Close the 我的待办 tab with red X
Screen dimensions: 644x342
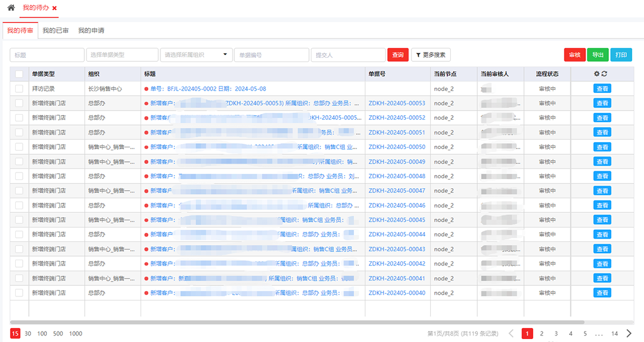[x=54, y=8]
